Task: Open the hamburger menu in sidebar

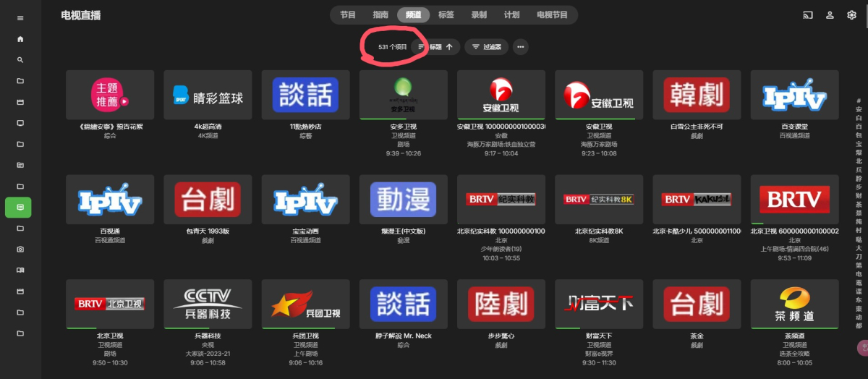Action: click(20, 18)
